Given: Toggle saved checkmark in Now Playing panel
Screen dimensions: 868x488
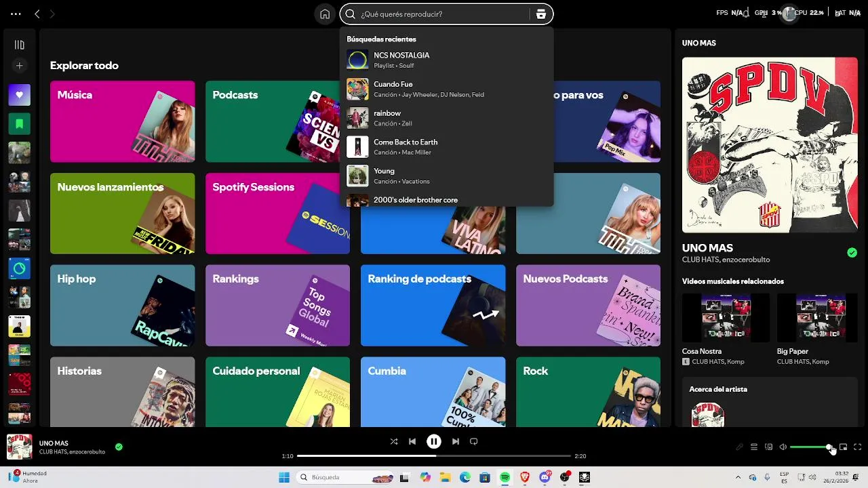Looking at the screenshot, I should (852, 253).
